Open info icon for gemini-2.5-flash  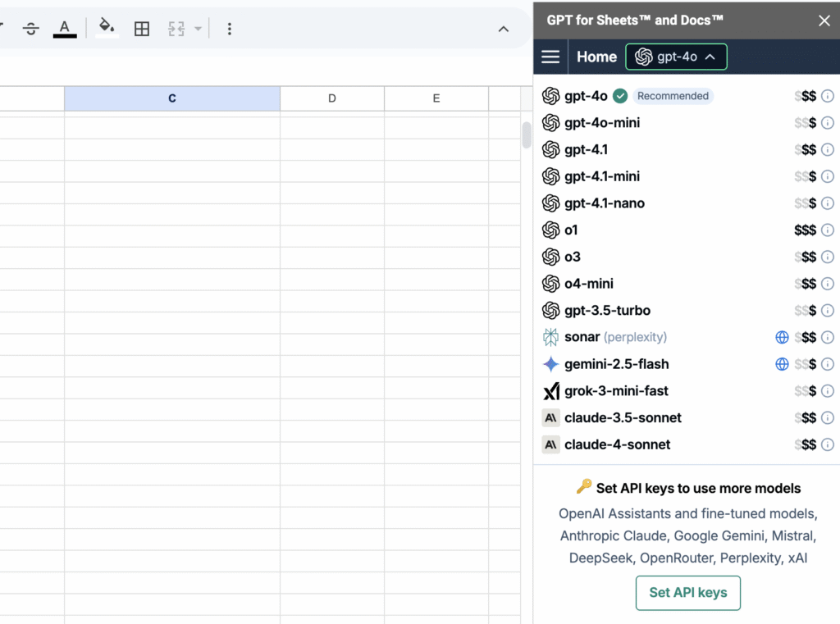point(827,364)
